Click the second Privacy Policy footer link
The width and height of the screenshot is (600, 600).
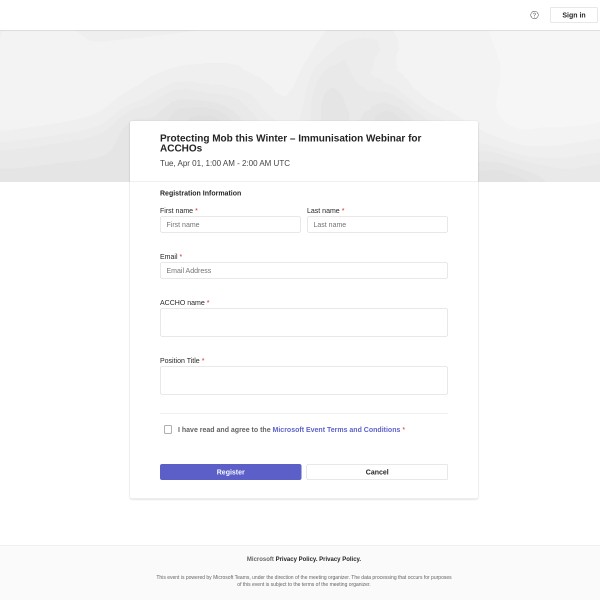tap(340, 559)
